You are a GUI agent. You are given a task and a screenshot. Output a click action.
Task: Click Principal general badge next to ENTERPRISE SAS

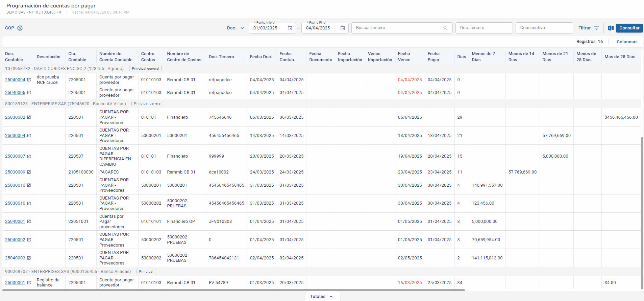pos(148,103)
